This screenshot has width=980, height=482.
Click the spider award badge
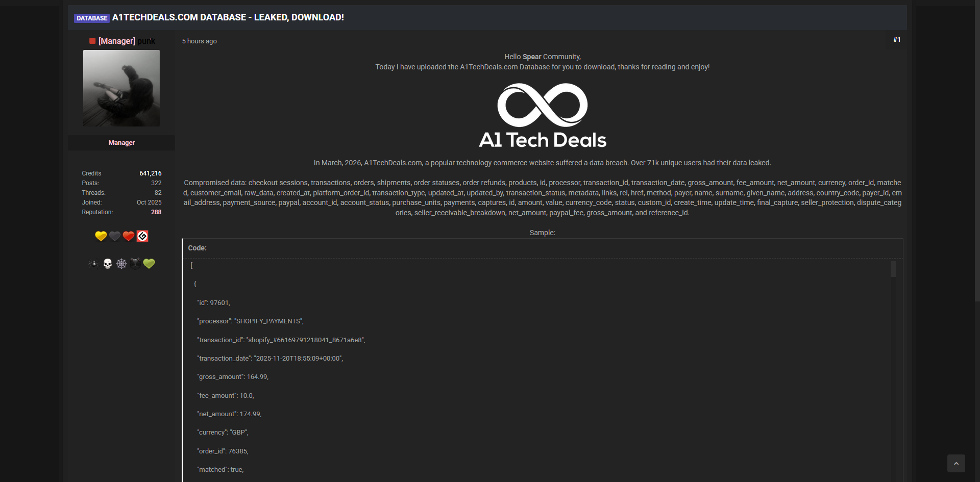(x=93, y=264)
